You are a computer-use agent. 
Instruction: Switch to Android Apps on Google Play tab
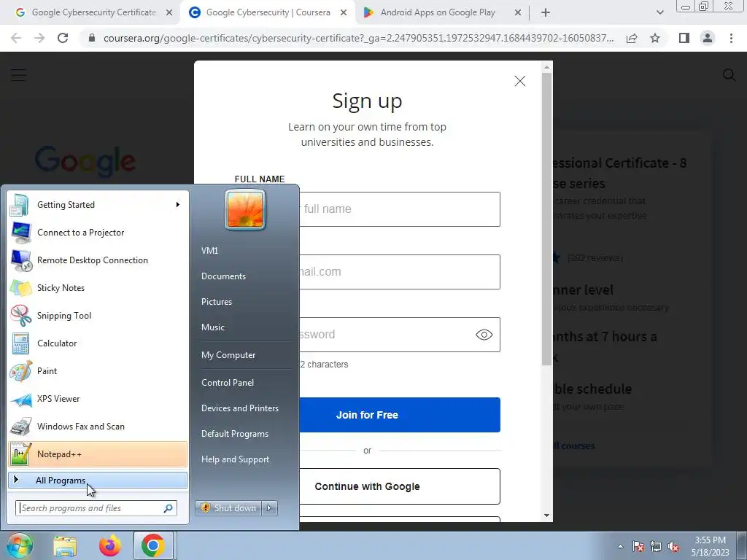[x=438, y=12]
